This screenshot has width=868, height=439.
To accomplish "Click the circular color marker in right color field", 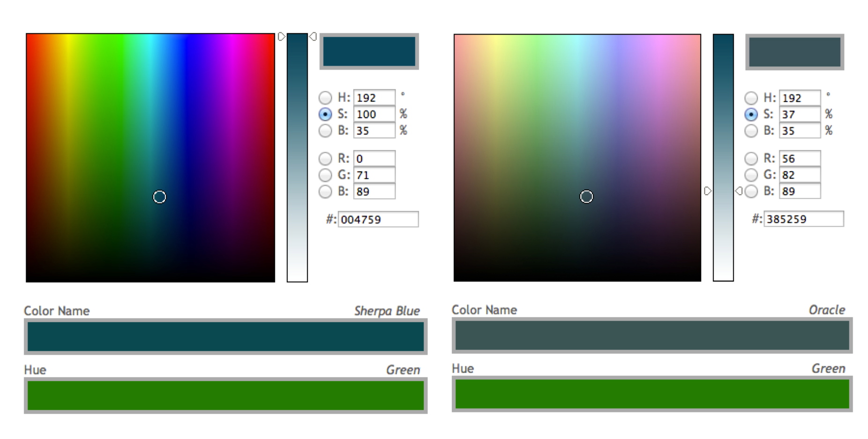I will click(x=586, y=197).
